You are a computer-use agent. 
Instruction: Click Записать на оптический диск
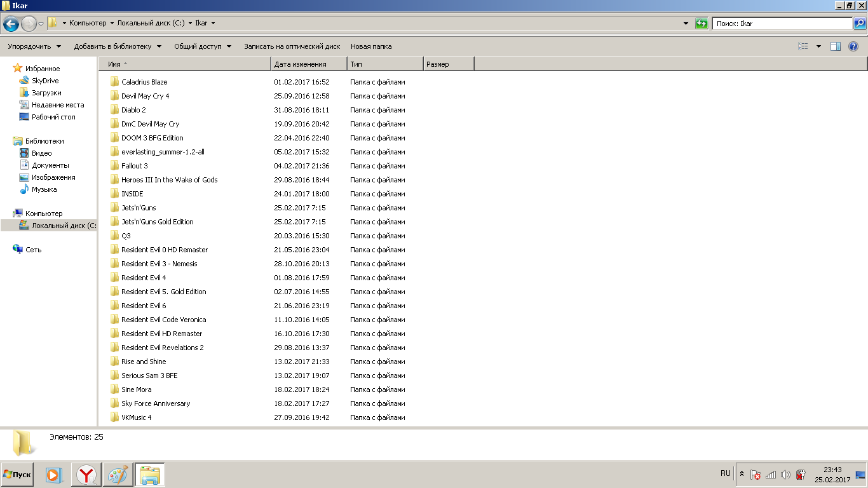(292, 46)
